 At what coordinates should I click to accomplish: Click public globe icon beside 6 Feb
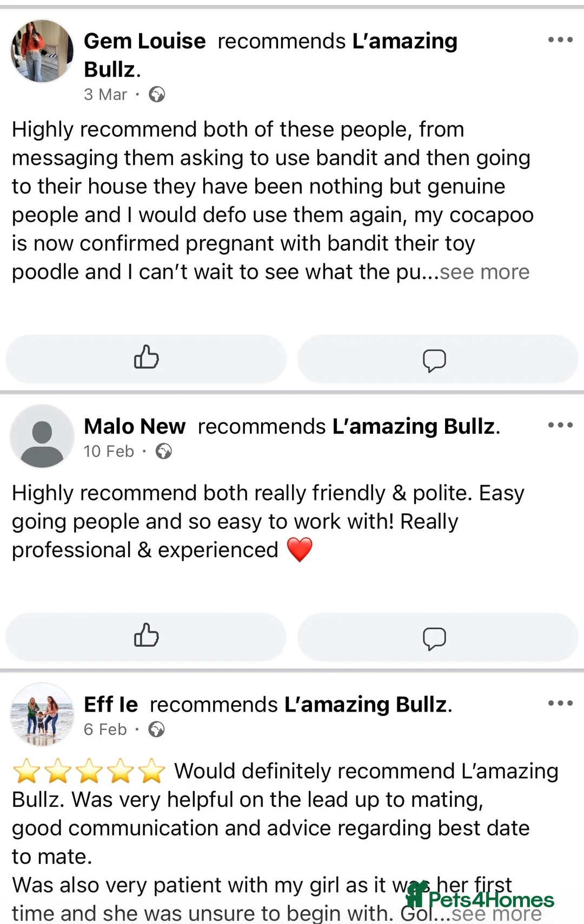pos(156,729)
